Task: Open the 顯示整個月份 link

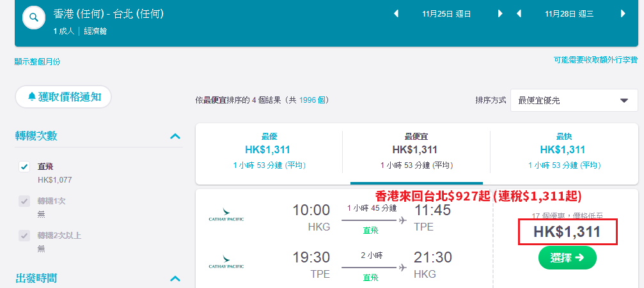Action: tap(37, 62)
